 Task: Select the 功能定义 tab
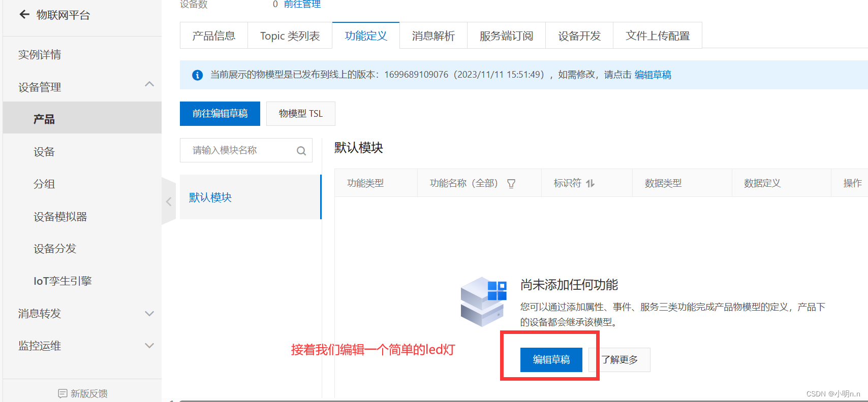[x=366, y=36]
